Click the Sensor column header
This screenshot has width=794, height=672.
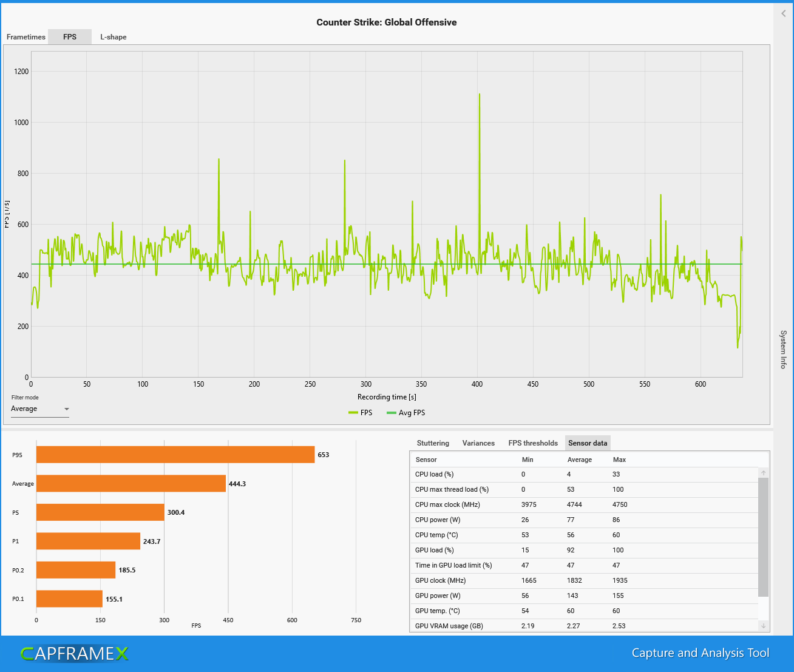click(x=426, y=460)
